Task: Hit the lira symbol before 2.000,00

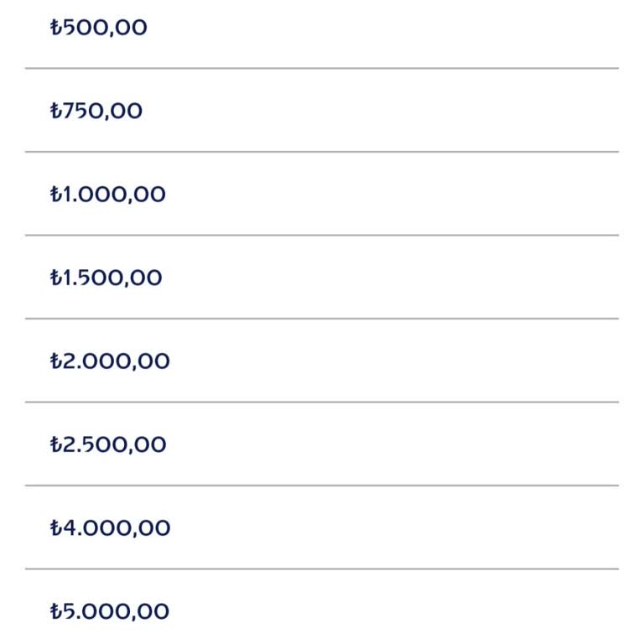Action: [56, 361]
